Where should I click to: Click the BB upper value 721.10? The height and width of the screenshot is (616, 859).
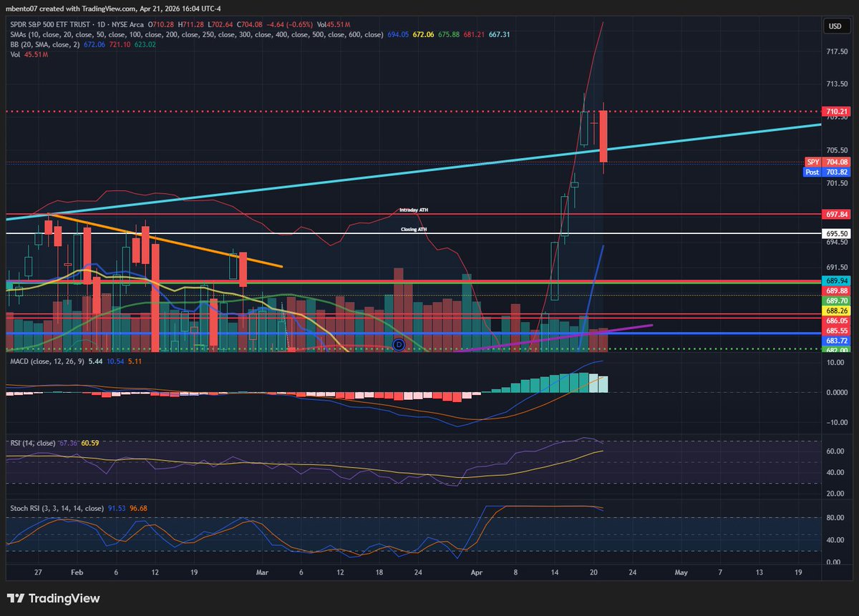120,44
